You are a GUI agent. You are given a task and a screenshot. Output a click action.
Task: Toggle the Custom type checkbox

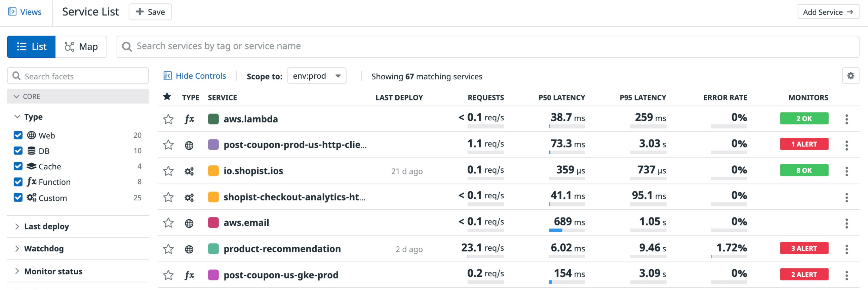click(x=18, y=197)
